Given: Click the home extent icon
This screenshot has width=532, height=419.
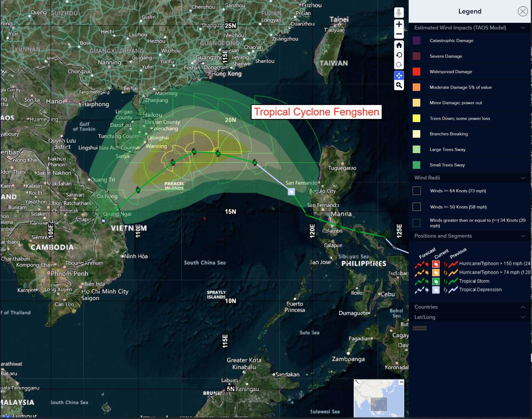Looking at the screenshot, I should (x=399, y=45).
